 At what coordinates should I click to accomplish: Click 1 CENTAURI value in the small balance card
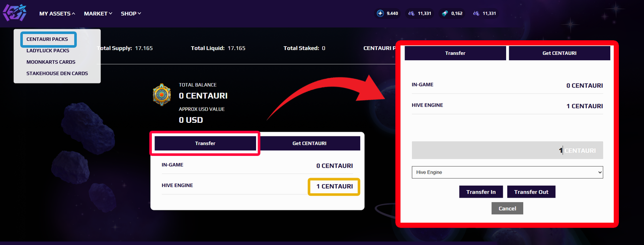tap(335, 187)
